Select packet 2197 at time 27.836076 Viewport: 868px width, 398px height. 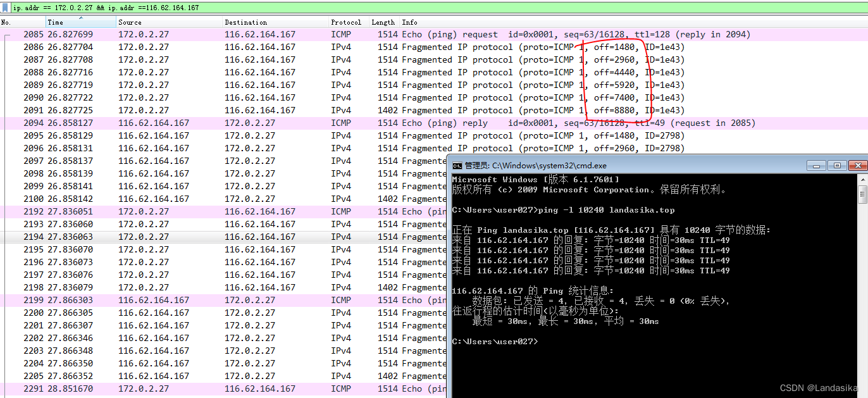pos(223,275)
